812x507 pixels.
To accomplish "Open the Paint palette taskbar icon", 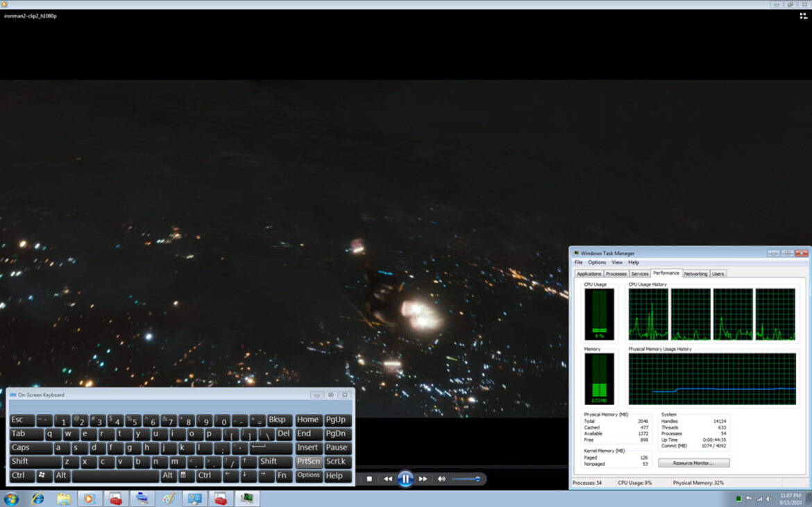I will [169, 499].
